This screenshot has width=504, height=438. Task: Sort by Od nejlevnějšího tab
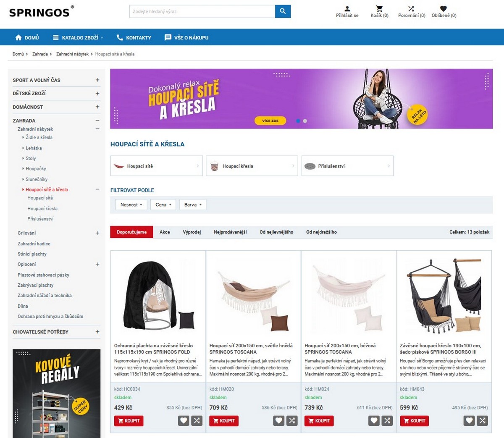click(276, 232)
